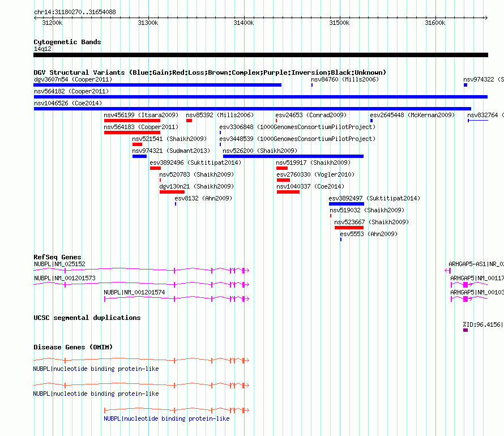Image resolution: width=504 pixels, height=436 pixels.
Task: Click the nsv832764 variant label
Action: [485, 115]
